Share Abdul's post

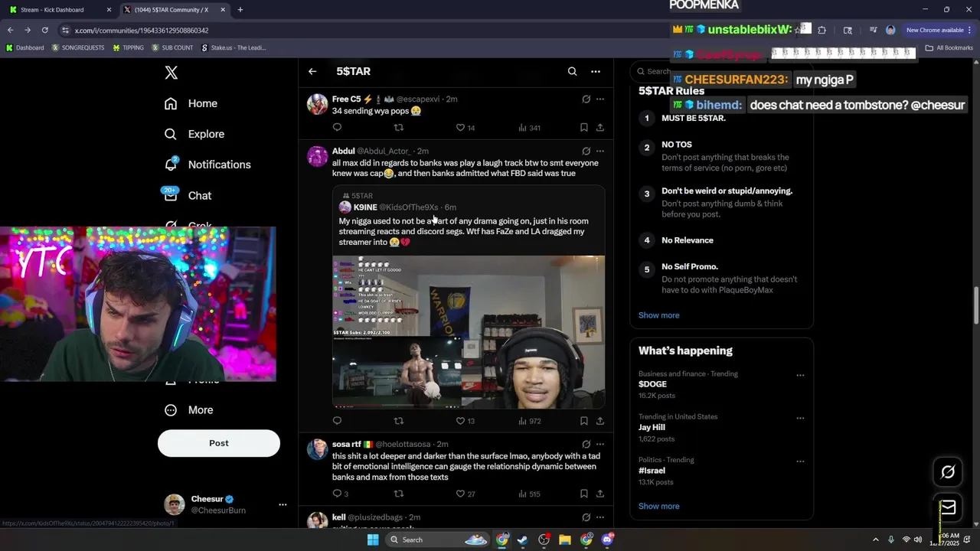[x=600, y=421]
